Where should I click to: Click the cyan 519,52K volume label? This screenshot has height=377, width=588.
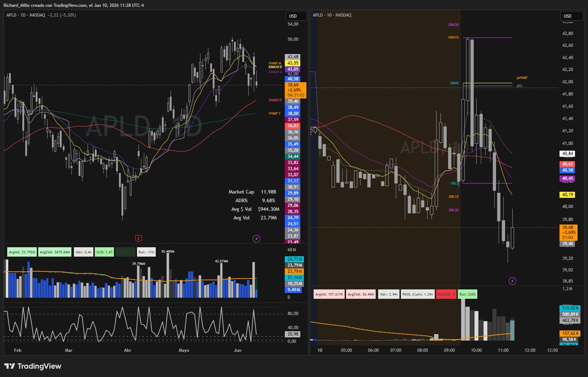[x=569, y=308]
